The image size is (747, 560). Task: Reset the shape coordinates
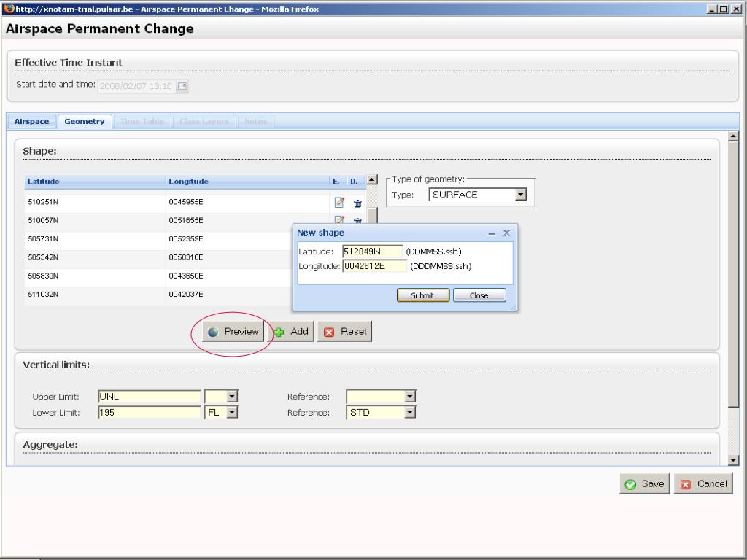(344, 332)
